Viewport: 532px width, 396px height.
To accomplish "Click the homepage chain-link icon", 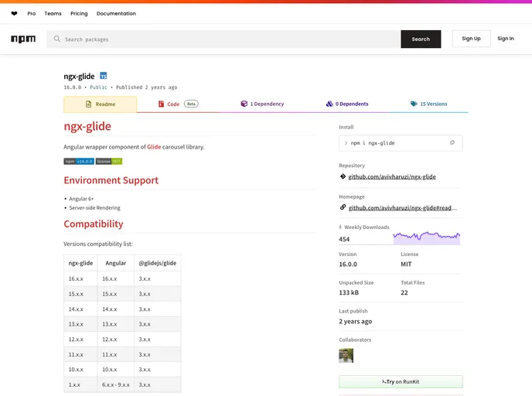I will point(343,207).
